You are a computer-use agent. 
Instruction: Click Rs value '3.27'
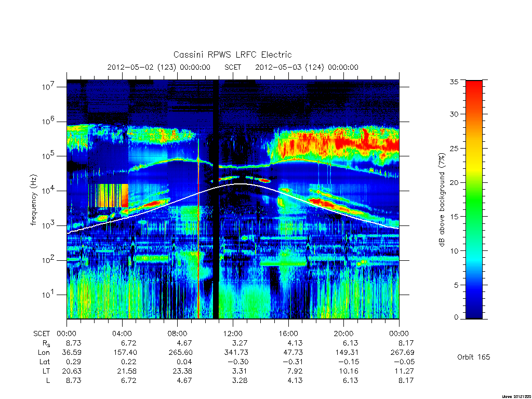[x=240, y=343]
